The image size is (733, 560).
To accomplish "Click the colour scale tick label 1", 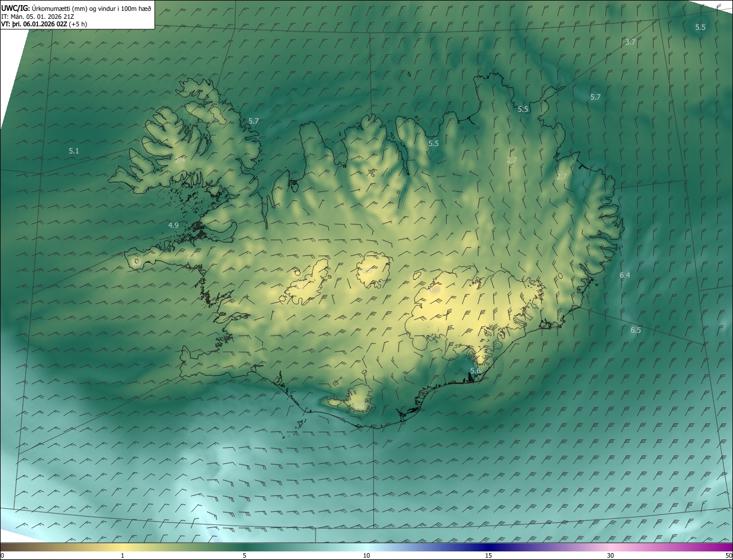I will click(123, 556).
